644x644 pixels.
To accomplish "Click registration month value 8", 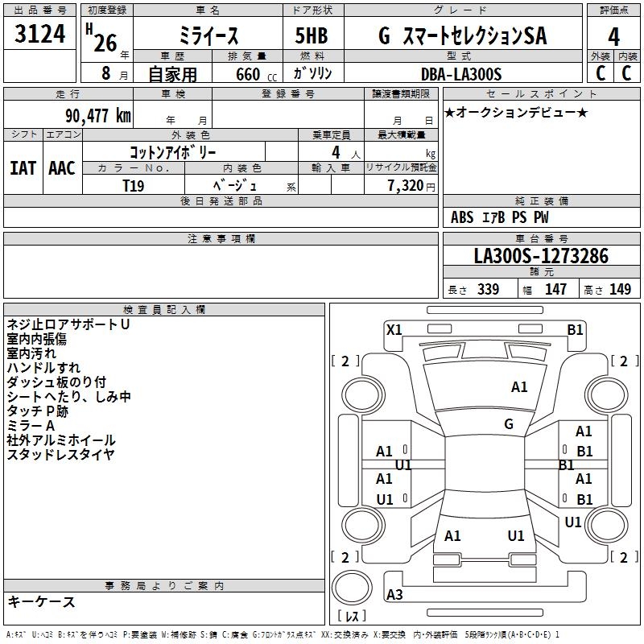I will 106,73.
